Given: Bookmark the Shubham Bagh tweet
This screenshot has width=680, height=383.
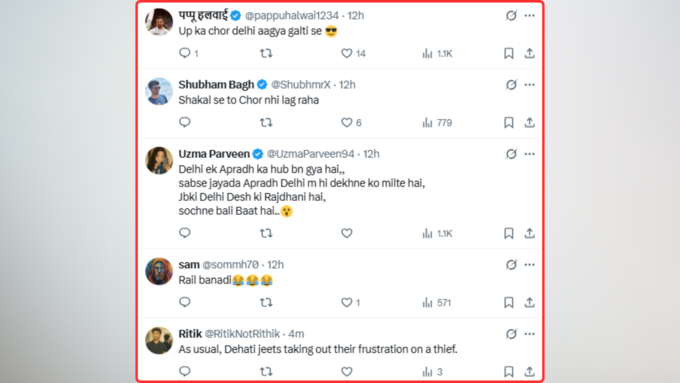Looking at the screenshot, I should tap(509, 122).
